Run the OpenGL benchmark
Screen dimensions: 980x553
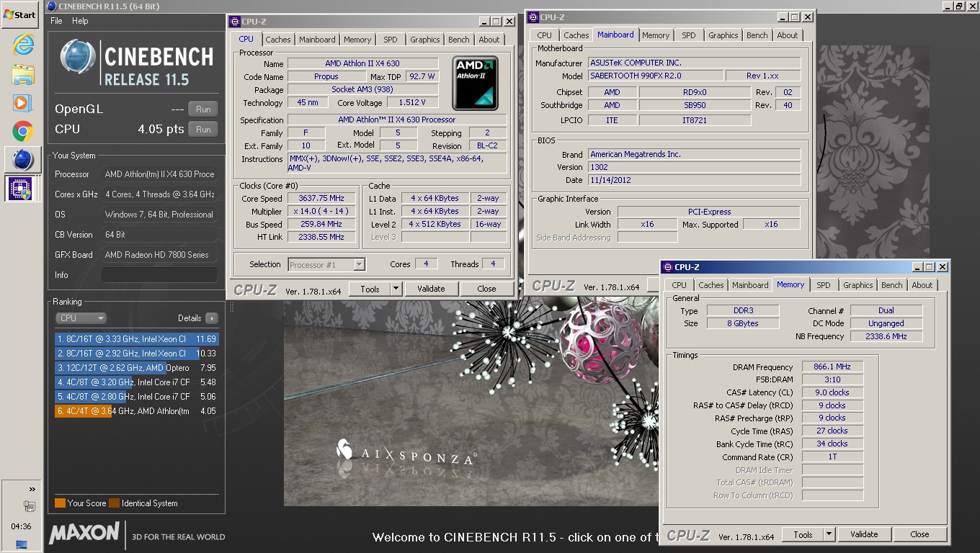(x=203, y=109)
